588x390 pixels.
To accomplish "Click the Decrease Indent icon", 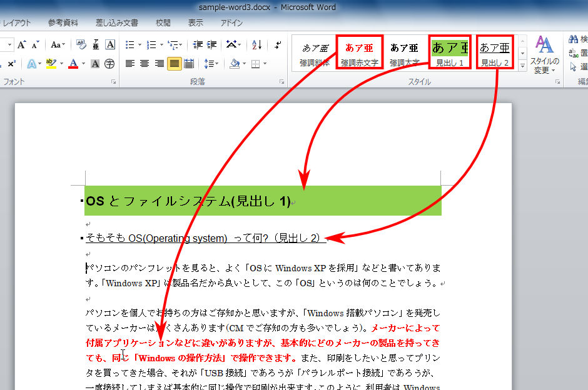I will tap(198, 45).
